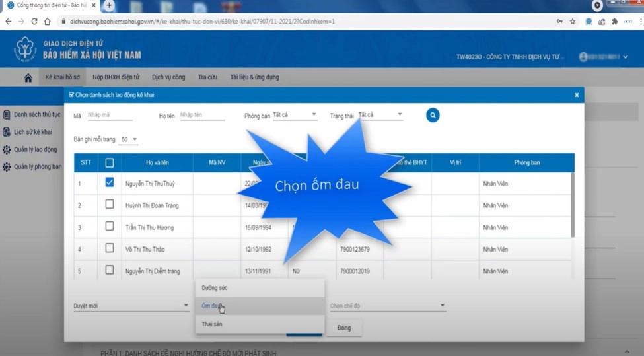Open the browser extensions puzzle icon
This screenshot has height=356, width=644.
[614, 21]
